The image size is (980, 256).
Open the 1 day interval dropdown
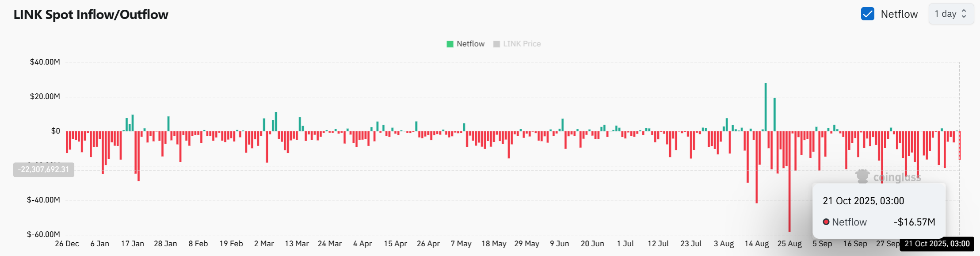pyautogui.click(x=950, y=14)
